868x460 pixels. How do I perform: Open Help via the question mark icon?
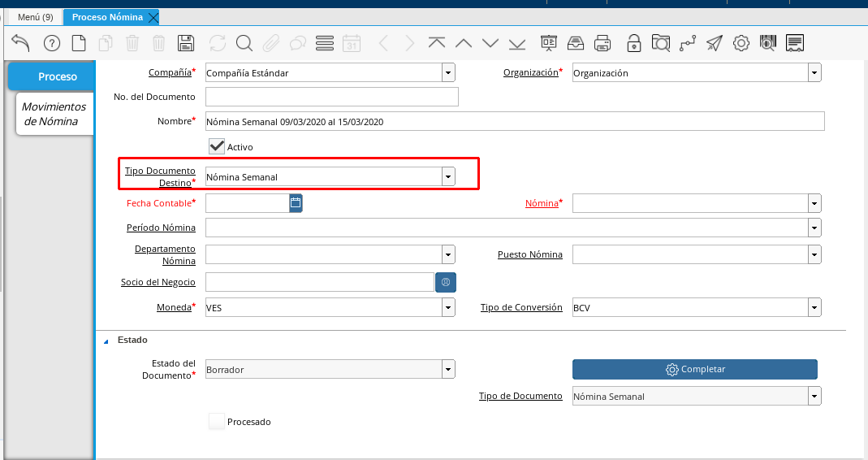(x=52, y=43)
